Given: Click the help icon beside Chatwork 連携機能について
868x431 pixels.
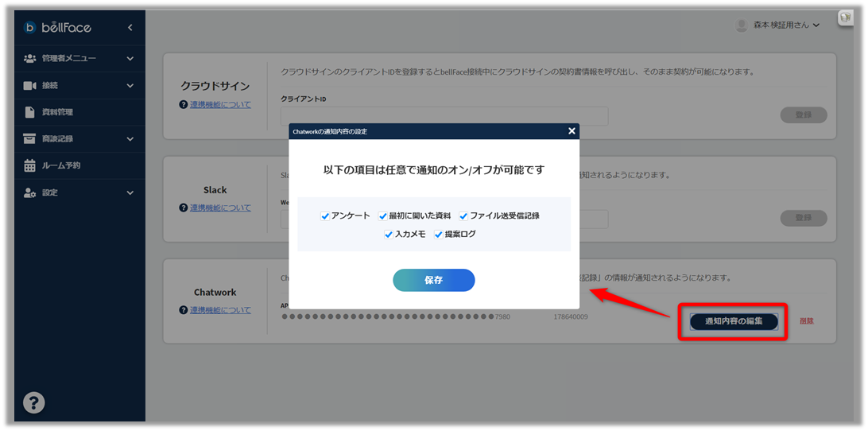Looking at the screenshot, I should pos(184,310).
